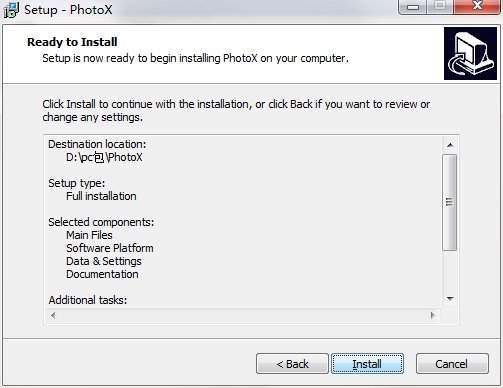This screenshot has width=503, height=388.
Task: Click the D:\pc包\PhotoX destination path line
Action: click(x=104, y=157)
